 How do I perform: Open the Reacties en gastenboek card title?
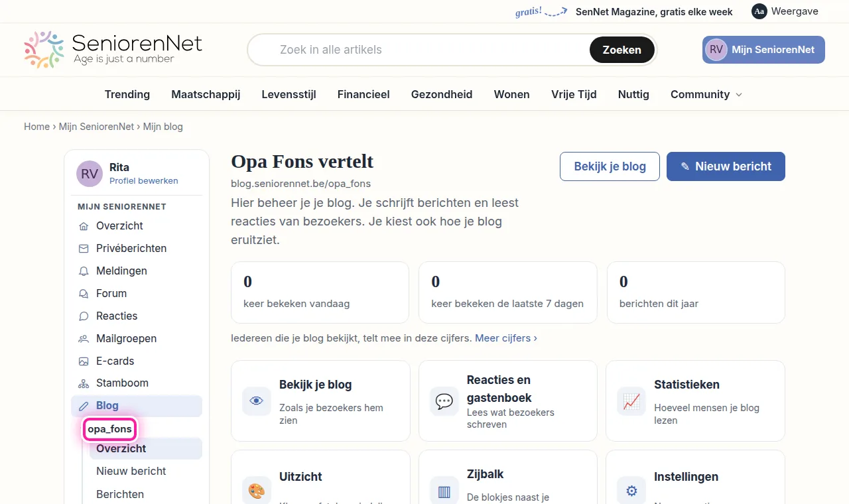click(499, 389)
